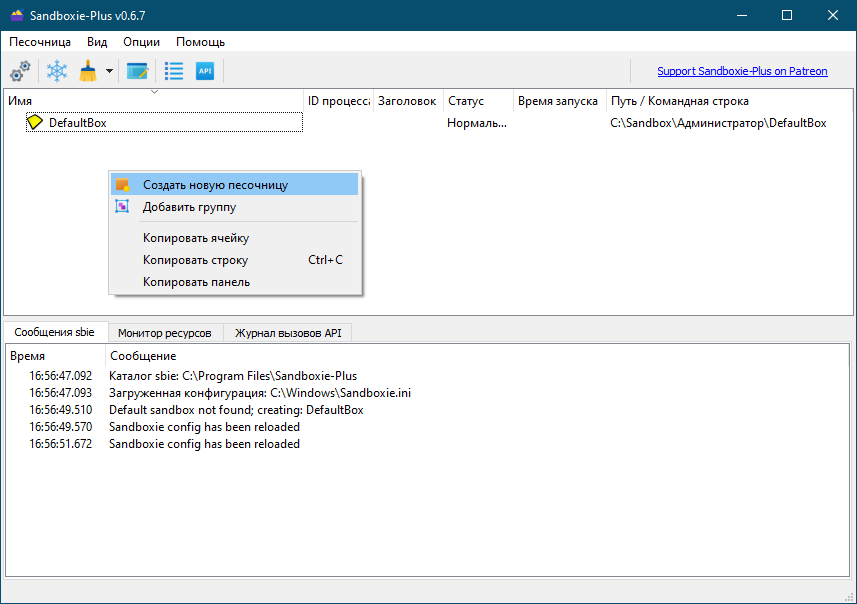Viewport: 857px width, 604px height.
Task: Select Копировать строку in context menu
Action: (x=234, y=260)
